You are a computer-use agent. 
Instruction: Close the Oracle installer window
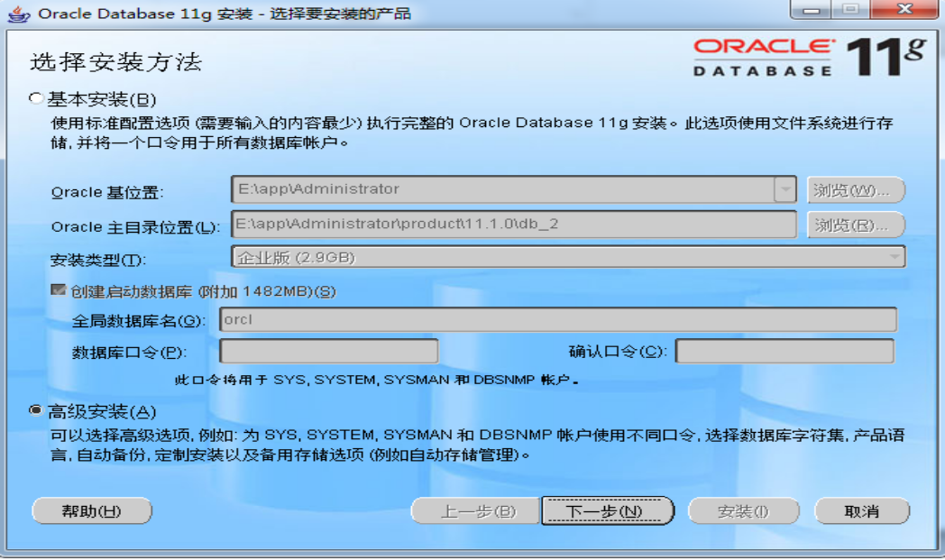pos(904,10)
